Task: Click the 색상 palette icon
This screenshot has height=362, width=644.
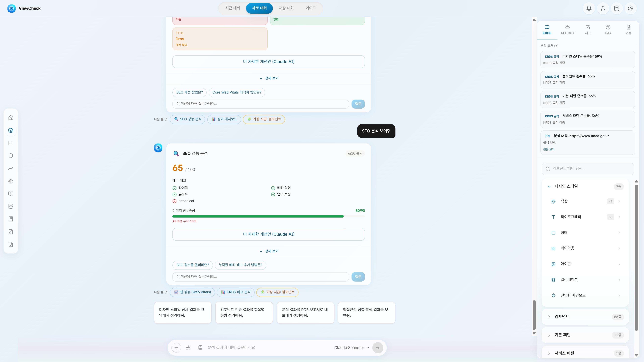Action: tap(553, 201)
